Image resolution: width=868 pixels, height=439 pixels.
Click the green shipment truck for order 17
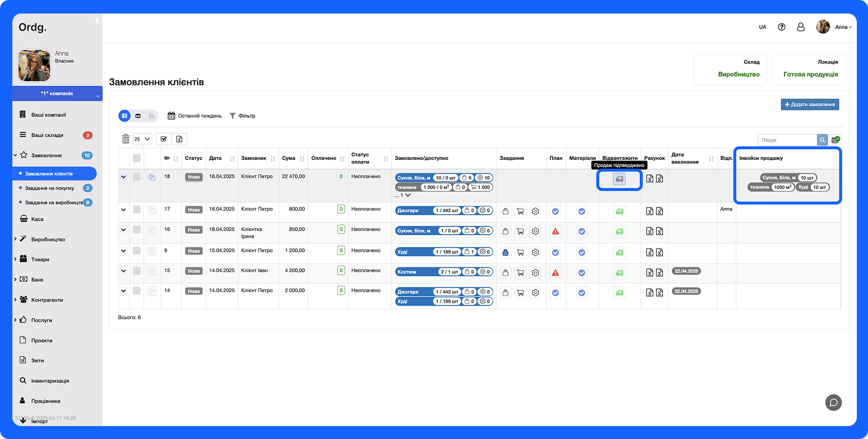tap(619, 212)
